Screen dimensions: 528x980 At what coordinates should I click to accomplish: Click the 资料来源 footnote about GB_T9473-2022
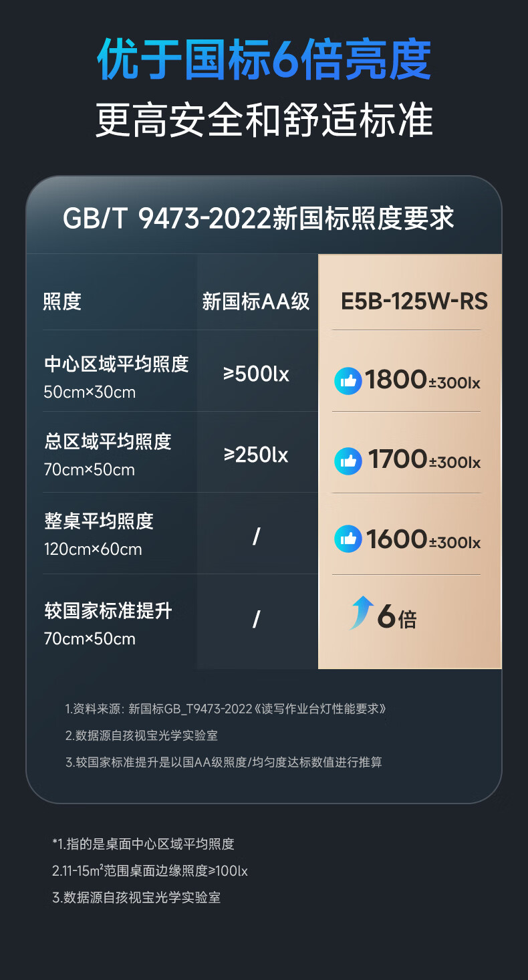[x=225, y=709]
